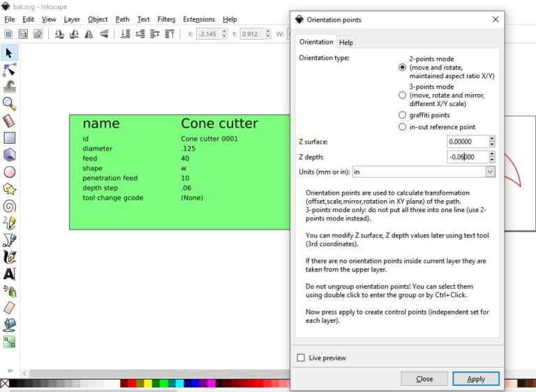Image resolution: width=536 pixels, height=392 pixels.
Task: Click the Z depth value field
Action: tap(468, 157)
